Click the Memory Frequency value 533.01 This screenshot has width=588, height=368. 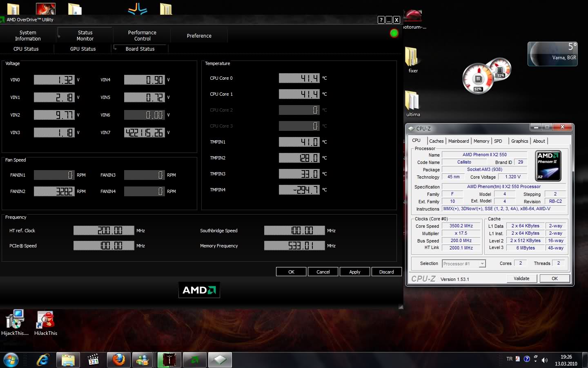(294, 246)
